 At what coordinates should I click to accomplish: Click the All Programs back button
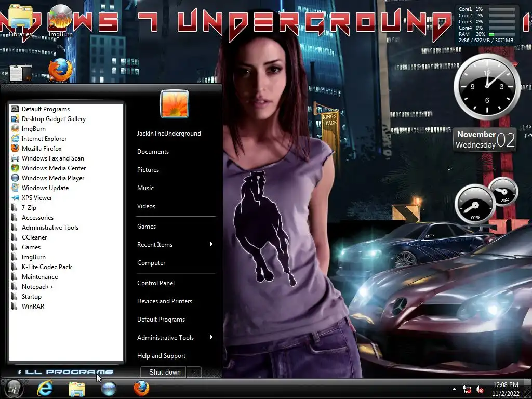click(65, 372)
